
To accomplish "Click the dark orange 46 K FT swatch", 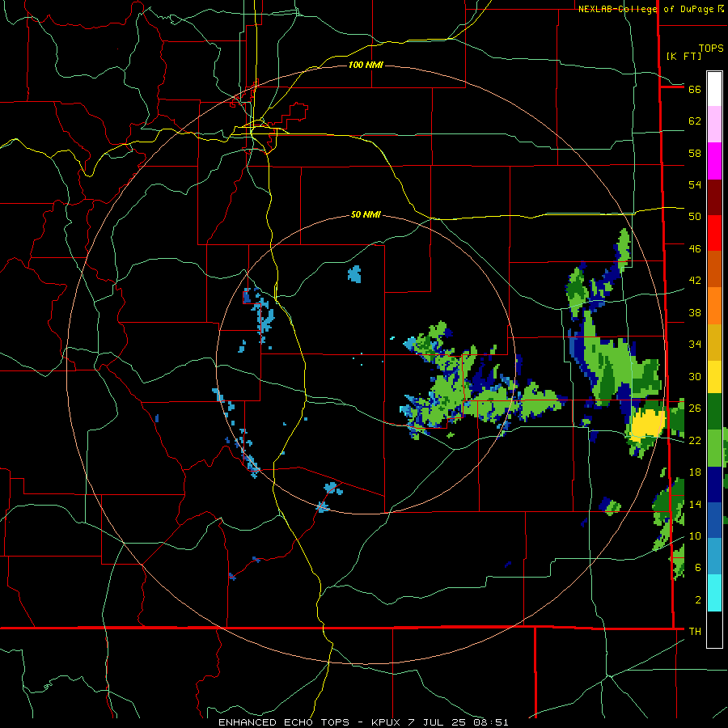I will [714, 269].
